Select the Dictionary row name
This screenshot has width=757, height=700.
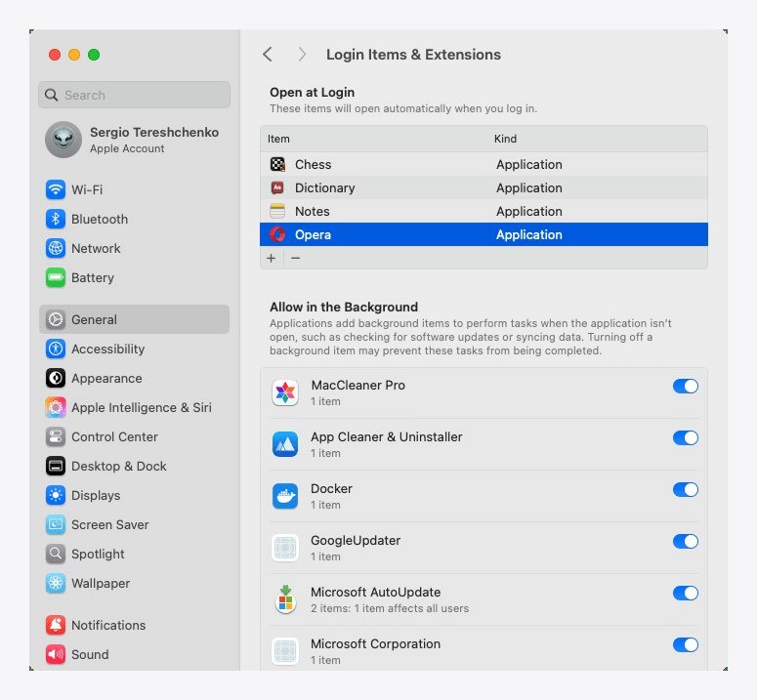coord(325,187)
